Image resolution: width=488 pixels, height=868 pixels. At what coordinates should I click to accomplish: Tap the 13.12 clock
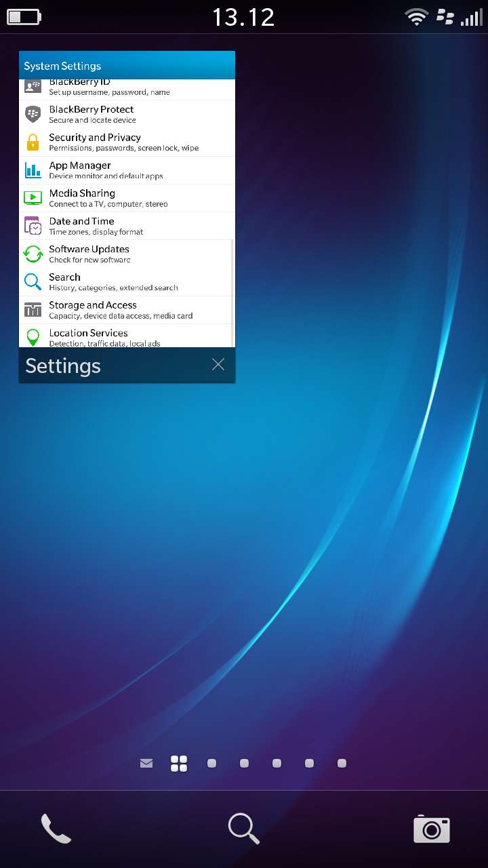[x=243, y=17]
